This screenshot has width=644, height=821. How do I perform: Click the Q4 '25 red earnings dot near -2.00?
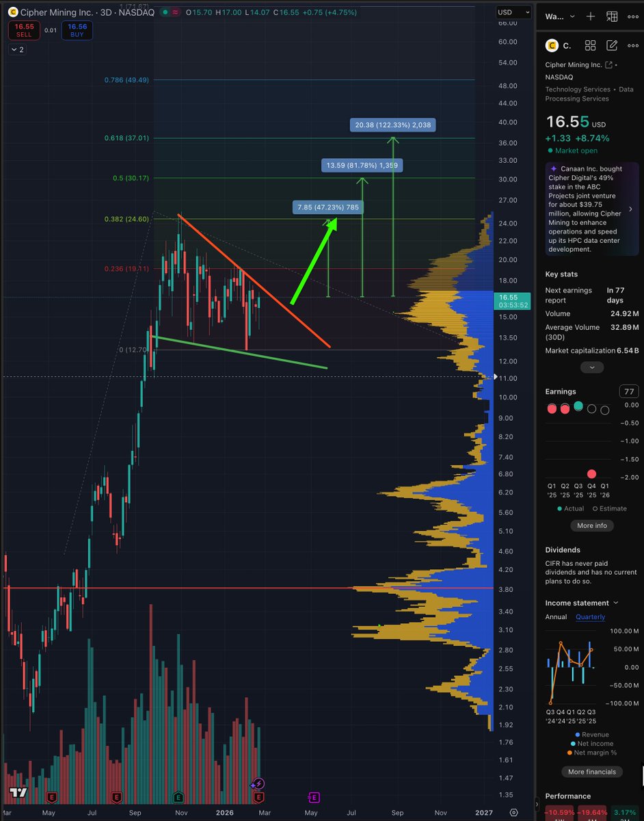[x=591, y=474]
